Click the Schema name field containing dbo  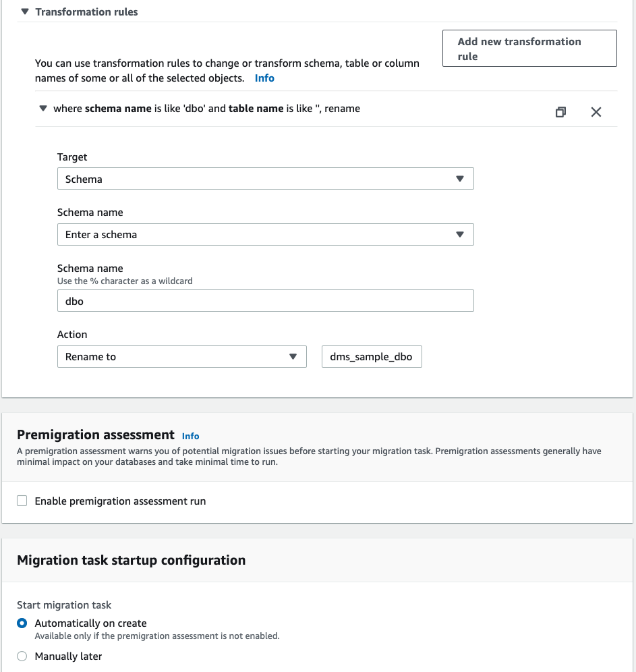[x=265, y=302]
